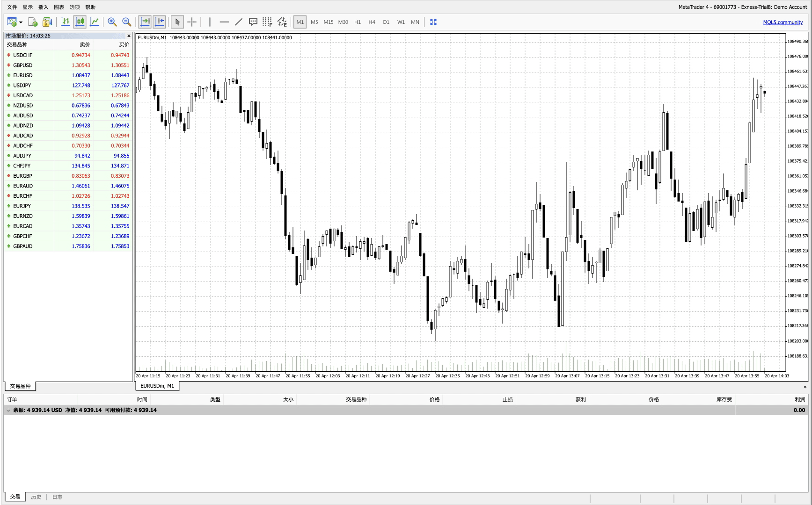812x505 pixels.
Task: Toggle the chart shift option
Action: coord(159,22)
